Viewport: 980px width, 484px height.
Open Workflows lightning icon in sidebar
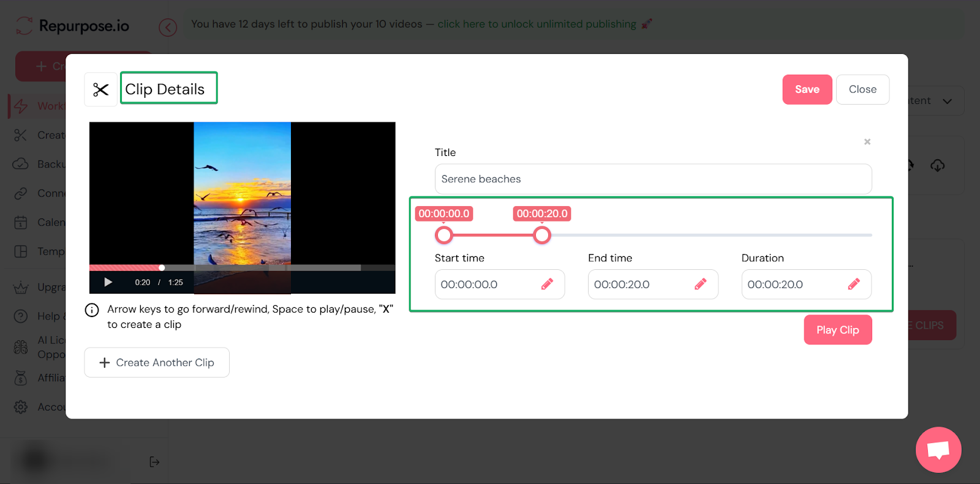click(21, 106)
